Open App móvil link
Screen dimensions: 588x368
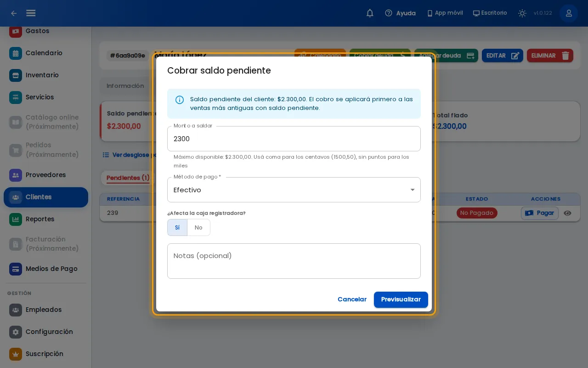click(445, 13)
